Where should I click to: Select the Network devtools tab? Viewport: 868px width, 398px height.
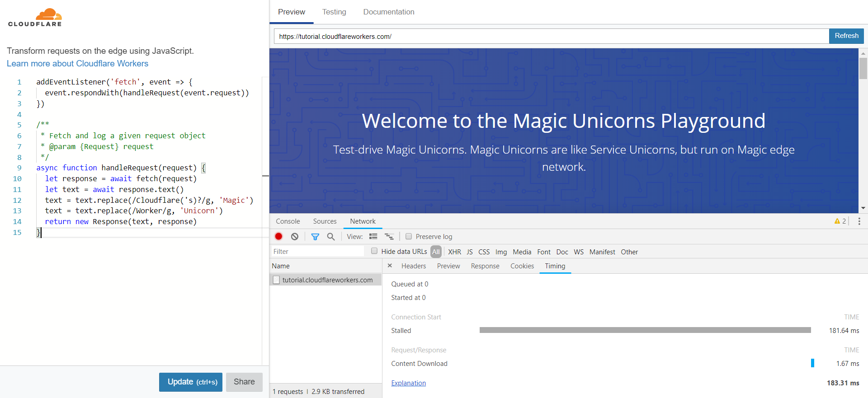[x=363, y=221]
